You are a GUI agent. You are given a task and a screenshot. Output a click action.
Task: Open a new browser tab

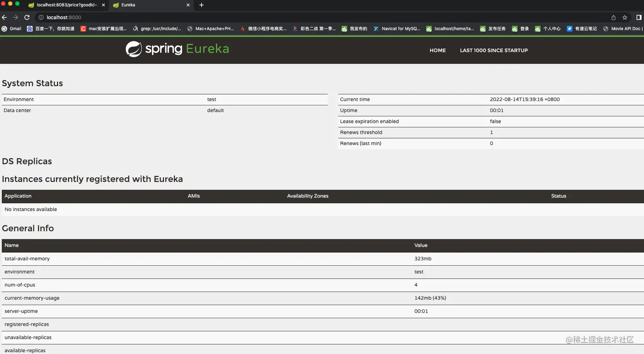(x=201, y=5)
